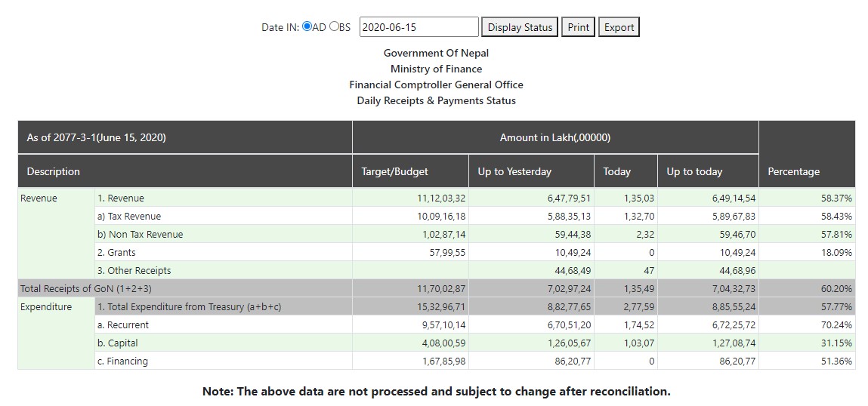Click the Other Receipts row label

[134, 271]
